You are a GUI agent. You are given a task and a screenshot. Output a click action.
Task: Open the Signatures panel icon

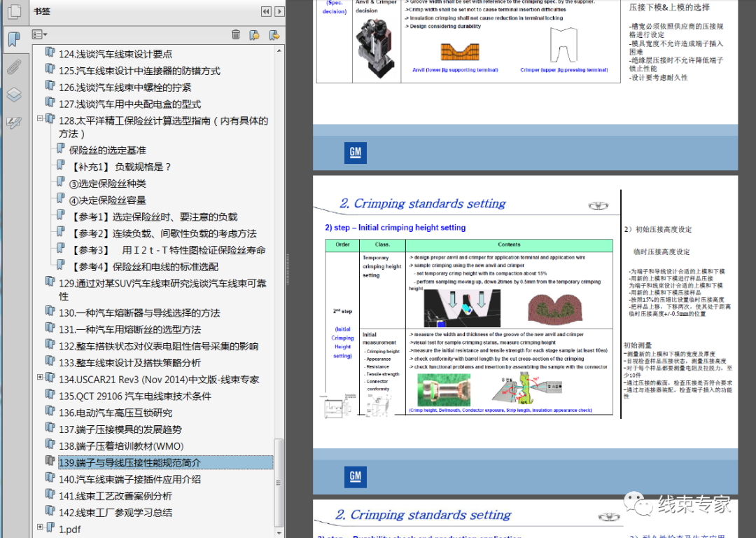pos(14,123)
